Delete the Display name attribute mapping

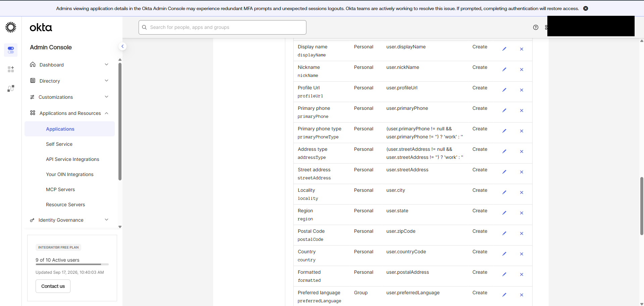click(x=522, y=49)
